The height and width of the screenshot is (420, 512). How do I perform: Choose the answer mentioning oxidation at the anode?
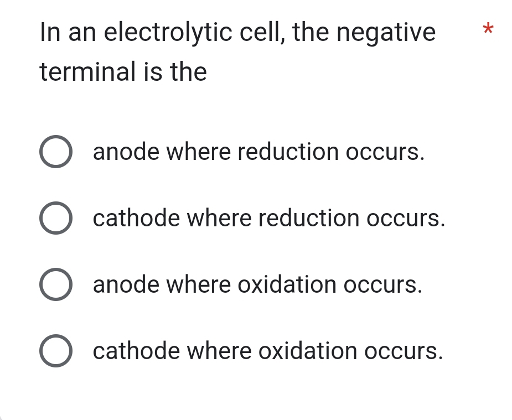257,284
